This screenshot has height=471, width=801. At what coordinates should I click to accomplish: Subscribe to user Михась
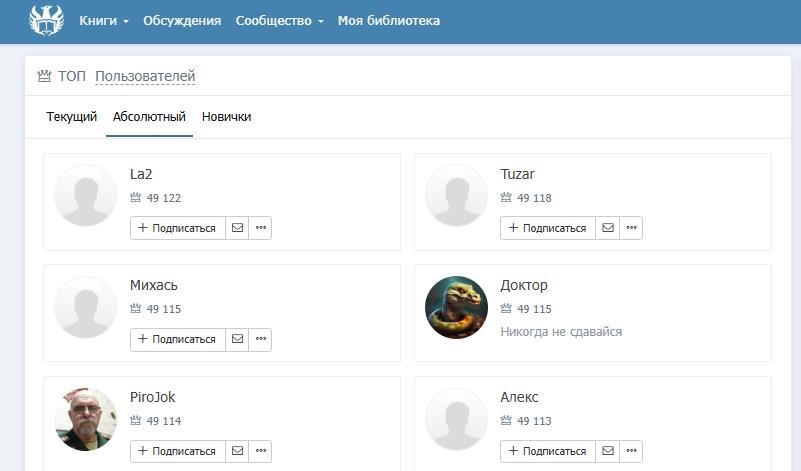click(177, 339)
